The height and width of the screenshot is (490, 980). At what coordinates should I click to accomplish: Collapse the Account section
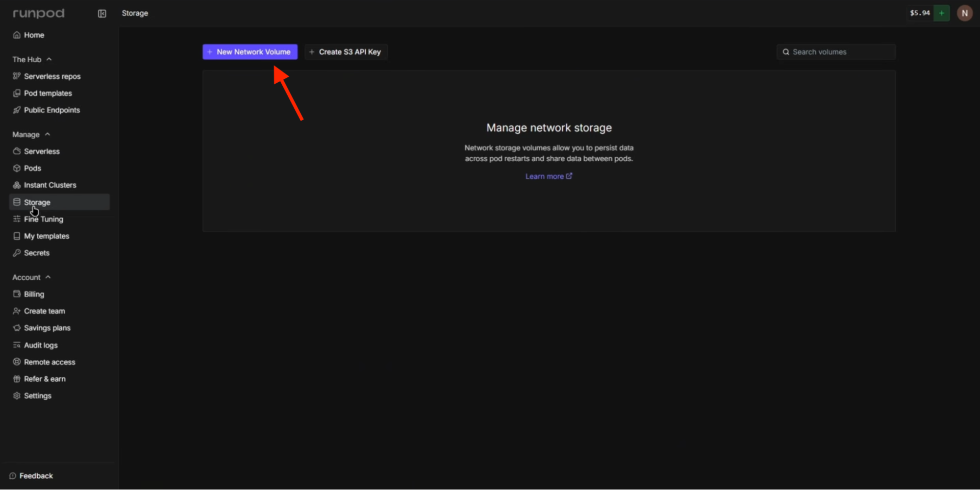pos(31,277)
